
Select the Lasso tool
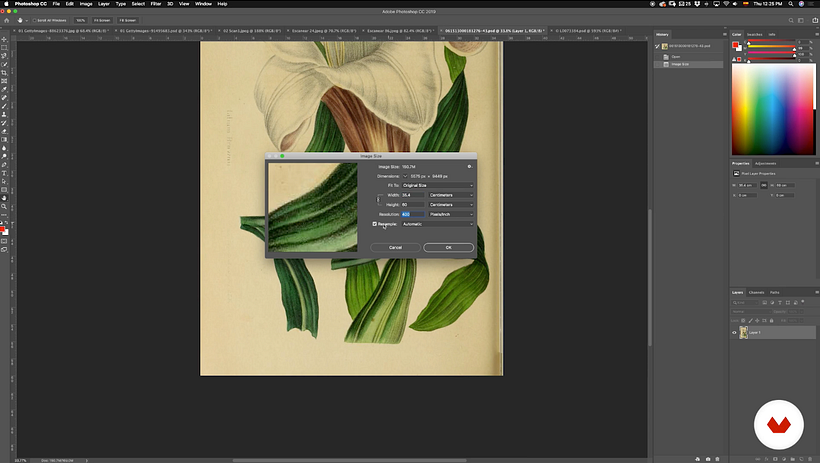(x=4, y=56)
